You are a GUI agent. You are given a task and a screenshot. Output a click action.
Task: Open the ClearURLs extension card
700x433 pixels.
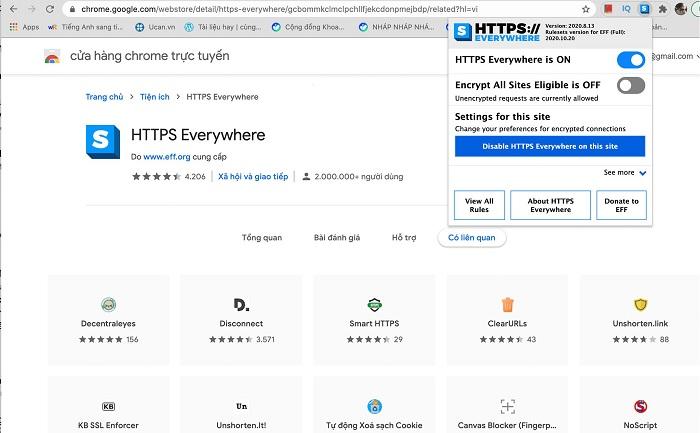point(507,320)
